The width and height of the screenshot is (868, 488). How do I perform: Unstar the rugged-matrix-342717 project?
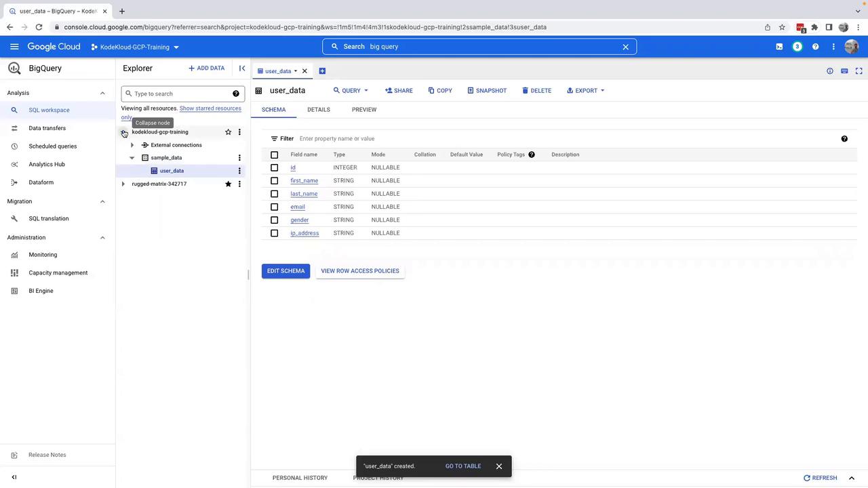pos(228,184)
